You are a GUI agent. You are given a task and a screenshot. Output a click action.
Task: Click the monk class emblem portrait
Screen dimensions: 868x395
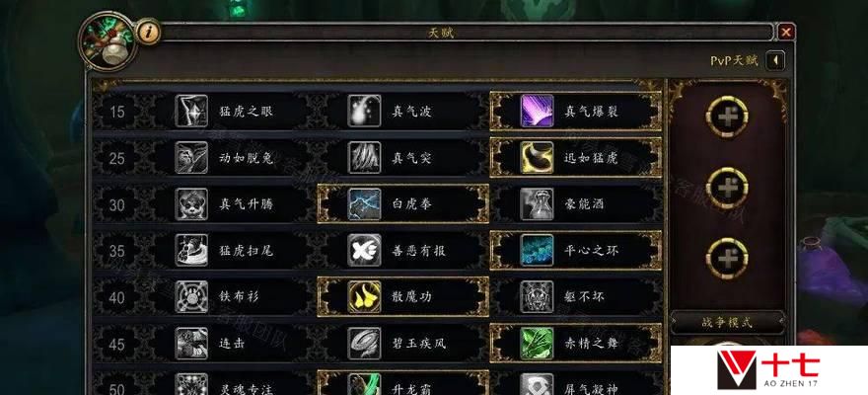pyautogui.click(x=108, y=41)
